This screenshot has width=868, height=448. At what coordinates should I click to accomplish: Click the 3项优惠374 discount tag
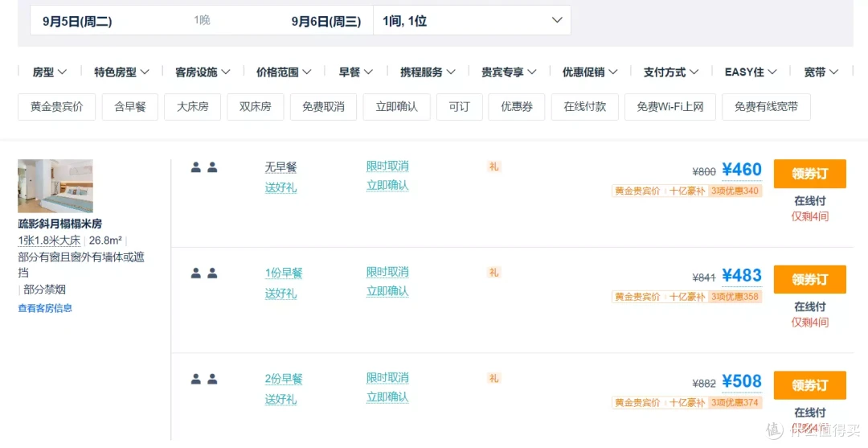coord(735,403)
